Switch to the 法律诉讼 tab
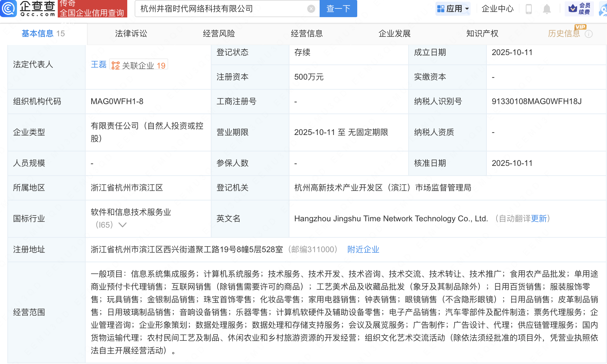607x364 pixels. point(131,34)
